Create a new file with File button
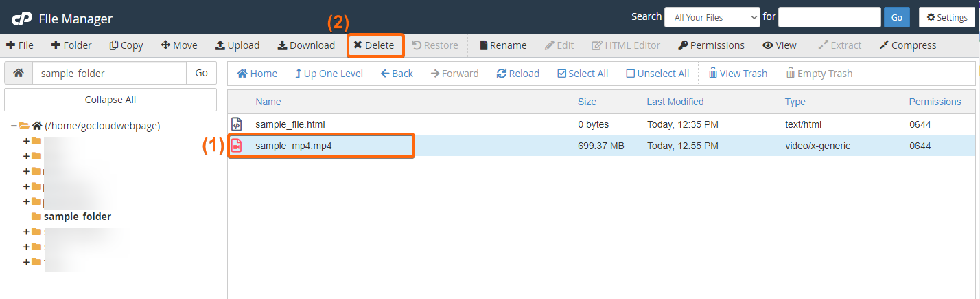The image size is (980, 299). [20, 45]
